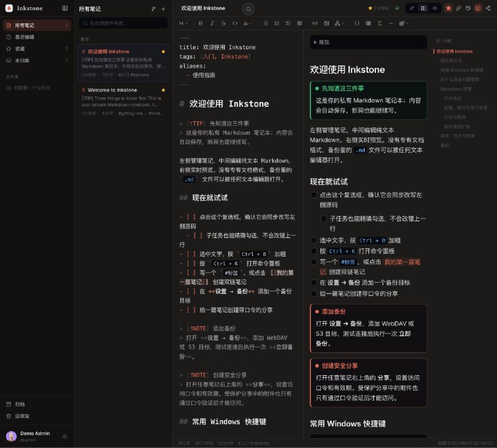The width and height of the screenshot is (497, 448).
Task: Toggle the outline panel button
Action: [x=478, y=8]
